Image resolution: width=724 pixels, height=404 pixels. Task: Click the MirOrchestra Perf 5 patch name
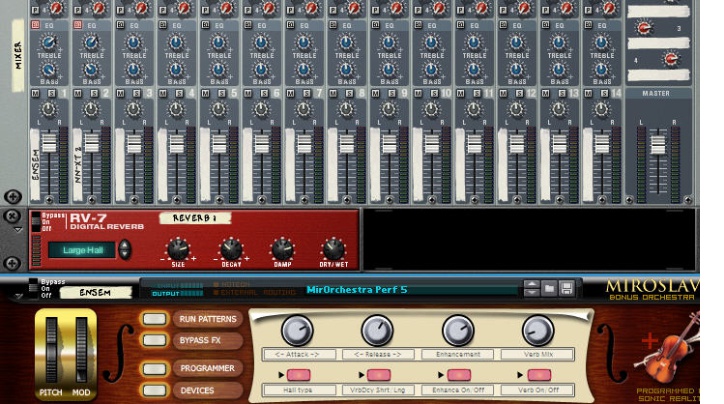(x=357, y=289)
